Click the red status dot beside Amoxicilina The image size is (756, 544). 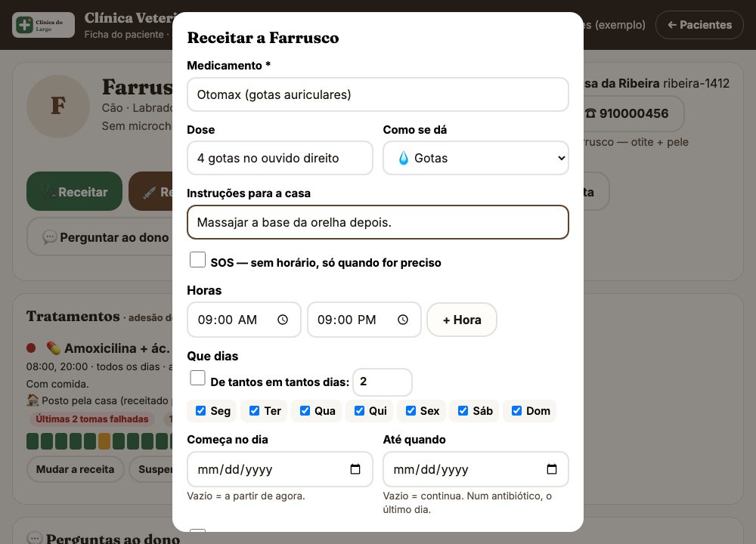(31, 348)
